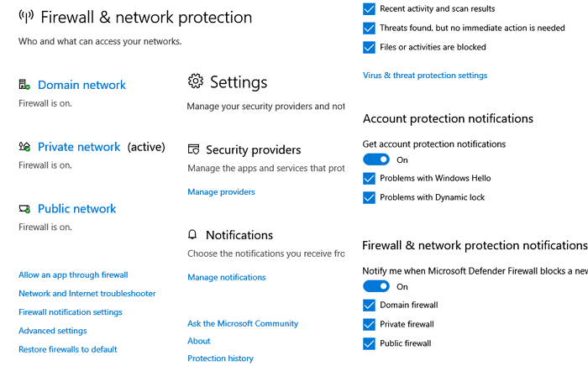Click the Private network house icon

point(24,146)
